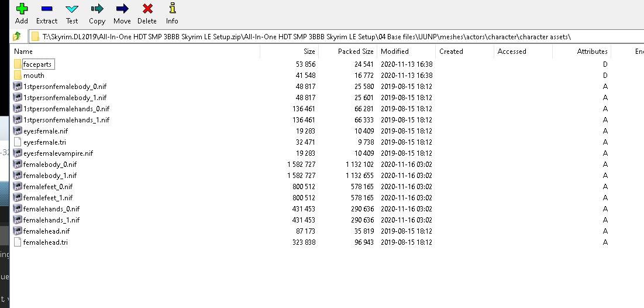Select the femalehead.tri file icon
The image size is (644, 308).
(17, 242)
